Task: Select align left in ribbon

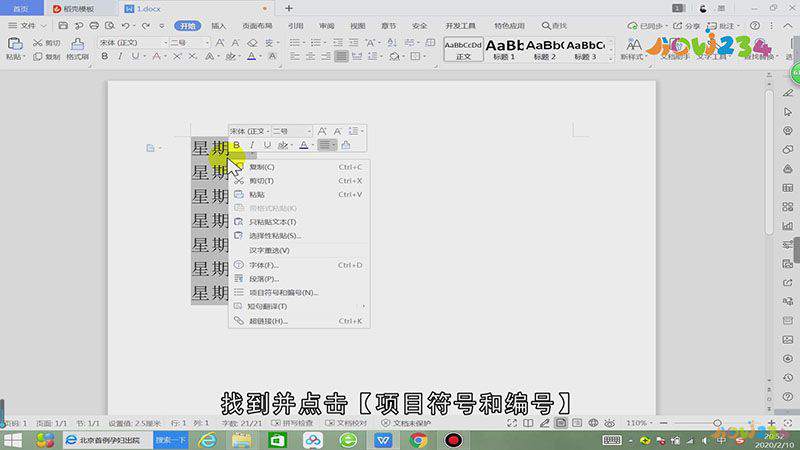Action: (295, 57)
